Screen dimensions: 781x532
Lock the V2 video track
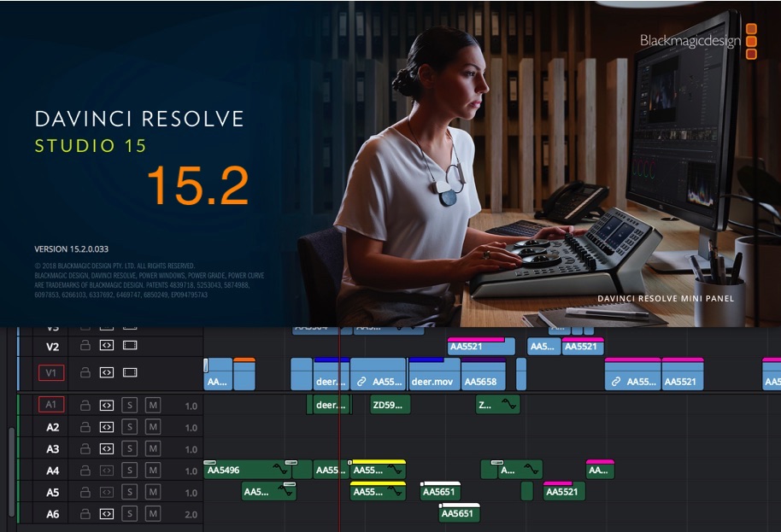tap(85, 345)
